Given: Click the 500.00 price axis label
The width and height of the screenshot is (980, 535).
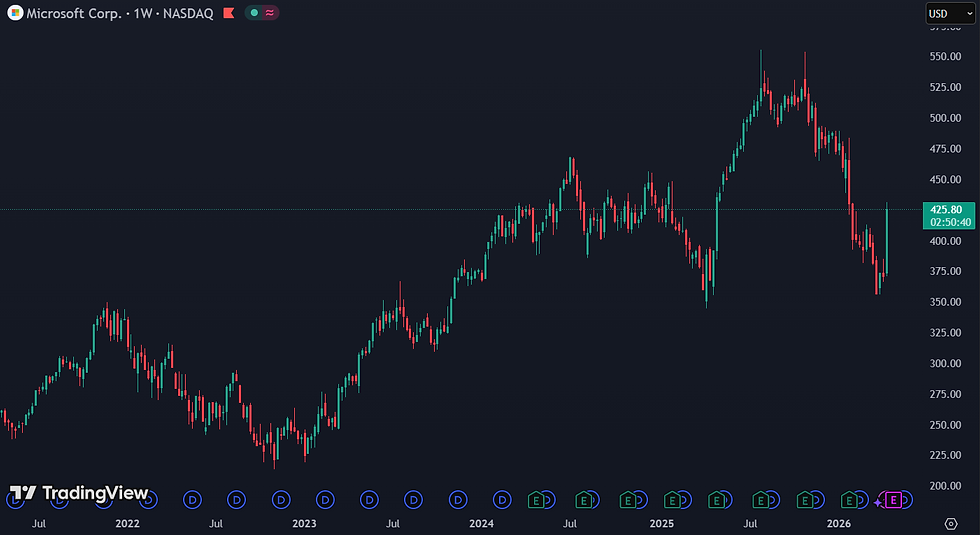Looking at the screenshot, I should (946, 118).
